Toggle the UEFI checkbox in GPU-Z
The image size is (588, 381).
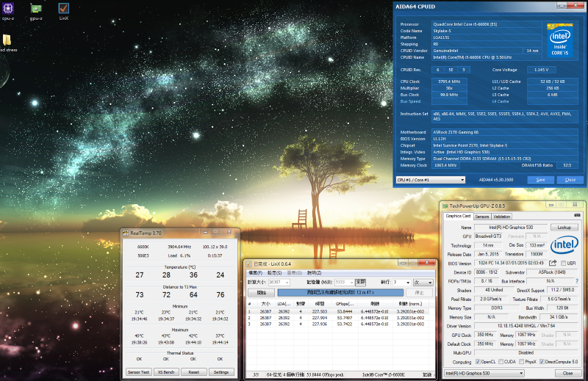click(x=563, y=263)
